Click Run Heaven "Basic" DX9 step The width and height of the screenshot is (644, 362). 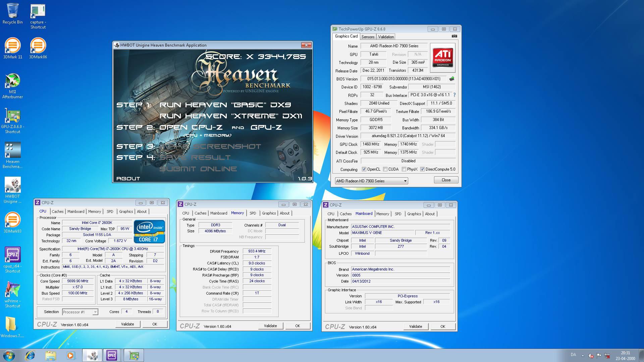(225, 105)
